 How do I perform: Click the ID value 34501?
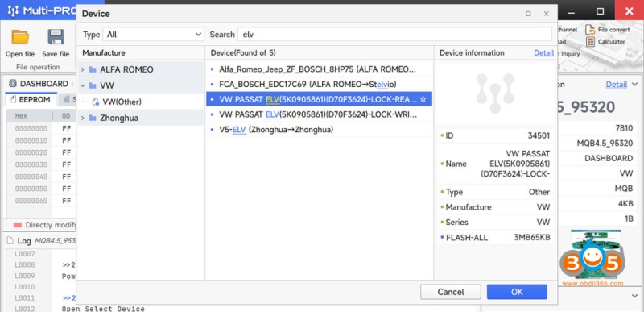539,135
